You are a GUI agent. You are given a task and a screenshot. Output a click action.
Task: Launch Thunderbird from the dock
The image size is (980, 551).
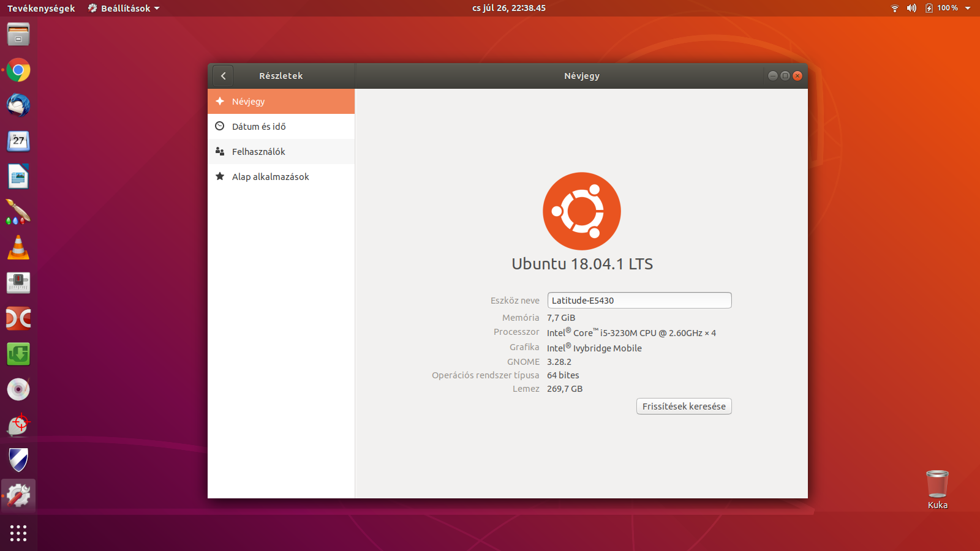pyautogui.click(x=18, y=105)
